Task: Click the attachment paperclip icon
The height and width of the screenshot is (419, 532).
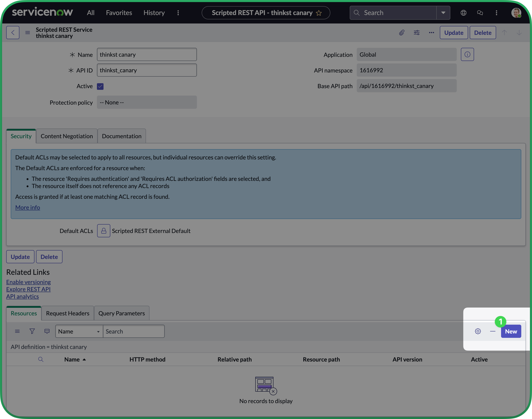Action: (402, 33)
